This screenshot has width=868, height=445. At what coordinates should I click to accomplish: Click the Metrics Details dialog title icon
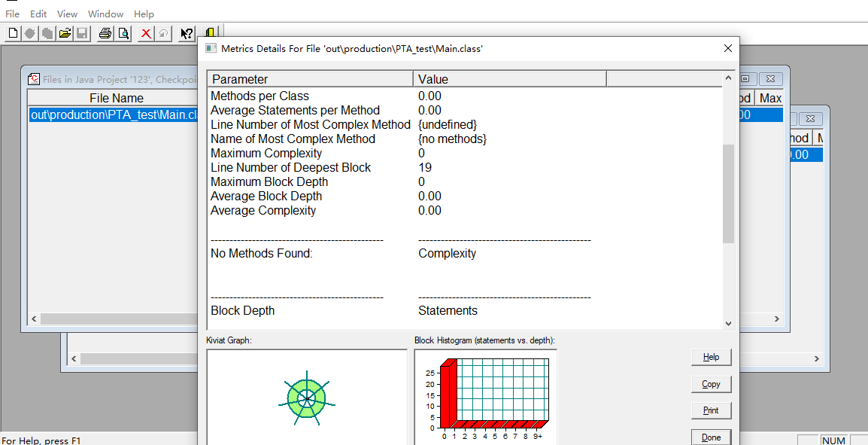211,48
